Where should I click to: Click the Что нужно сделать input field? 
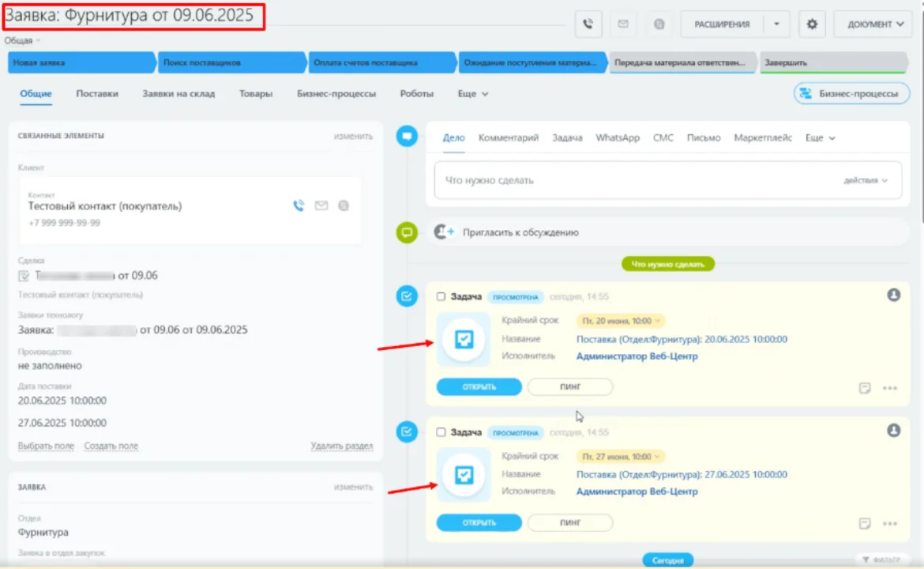pyautogui.click(x=667, y=180)
